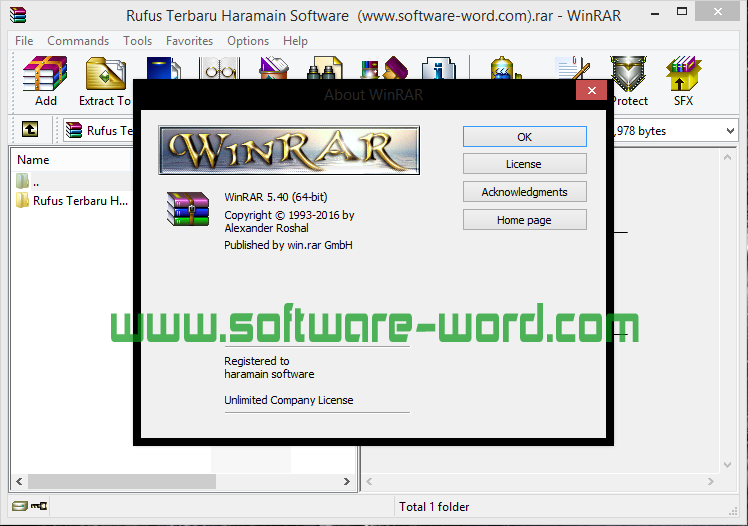
Task: Click the License button
Action: coord(525,164)
